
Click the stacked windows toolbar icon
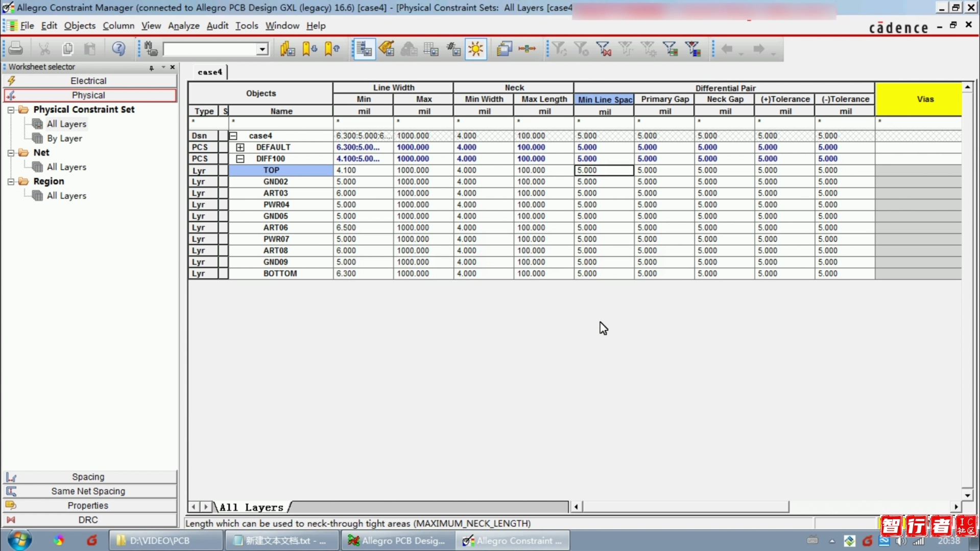point(505,49)
